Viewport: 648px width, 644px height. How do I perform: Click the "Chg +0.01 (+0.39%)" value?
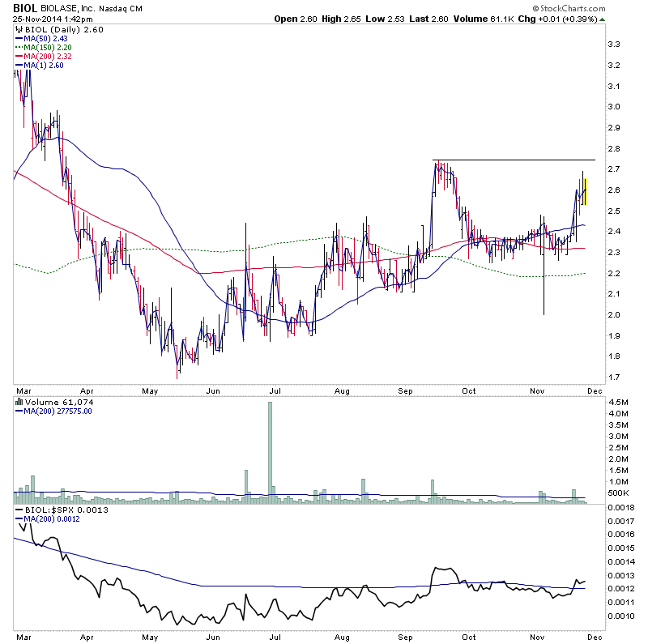click(x=558, y=19)
